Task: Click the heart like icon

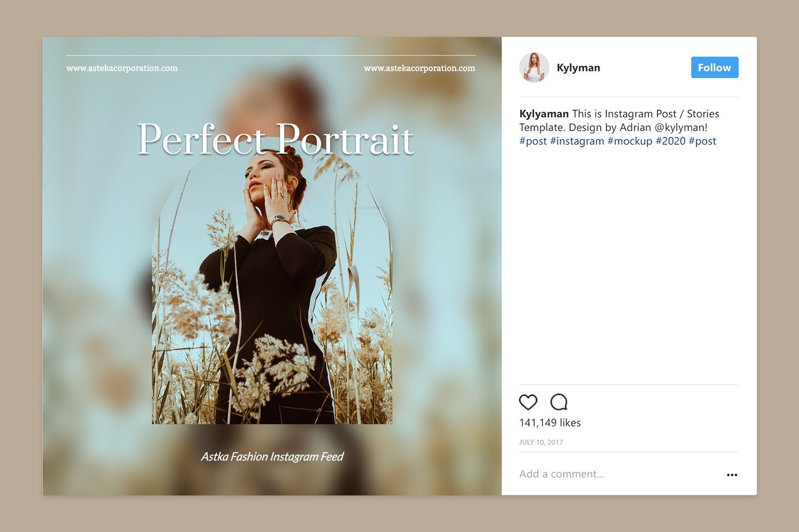Action: click(x=528, y=402)
